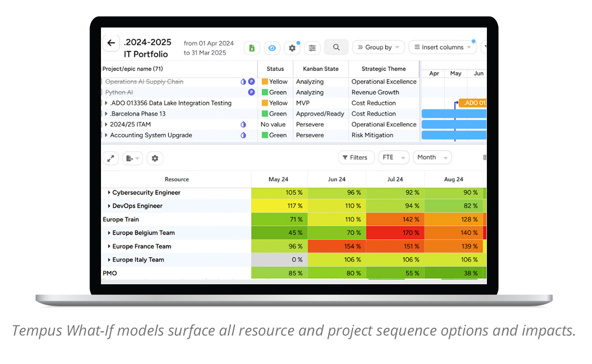The height and width of the screenshot is (364, 592).
Task: Open the Filters menu in resource view
Action: (x=356, y=157)
